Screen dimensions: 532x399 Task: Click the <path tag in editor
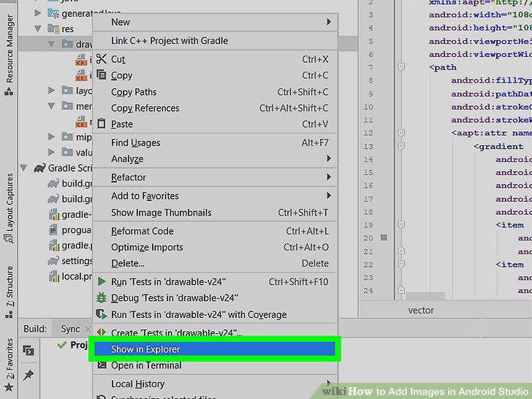pyautogui.click(x=443, y=67)
